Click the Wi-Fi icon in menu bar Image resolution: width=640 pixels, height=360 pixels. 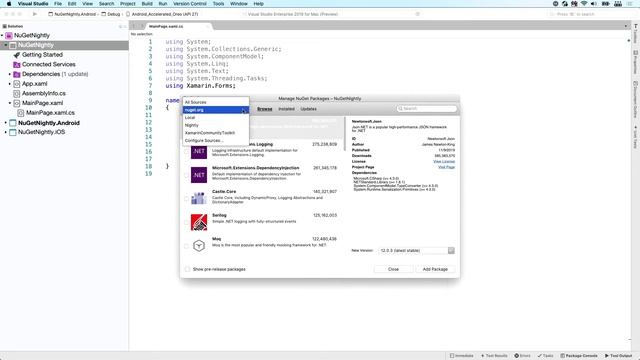click(584, 4)
